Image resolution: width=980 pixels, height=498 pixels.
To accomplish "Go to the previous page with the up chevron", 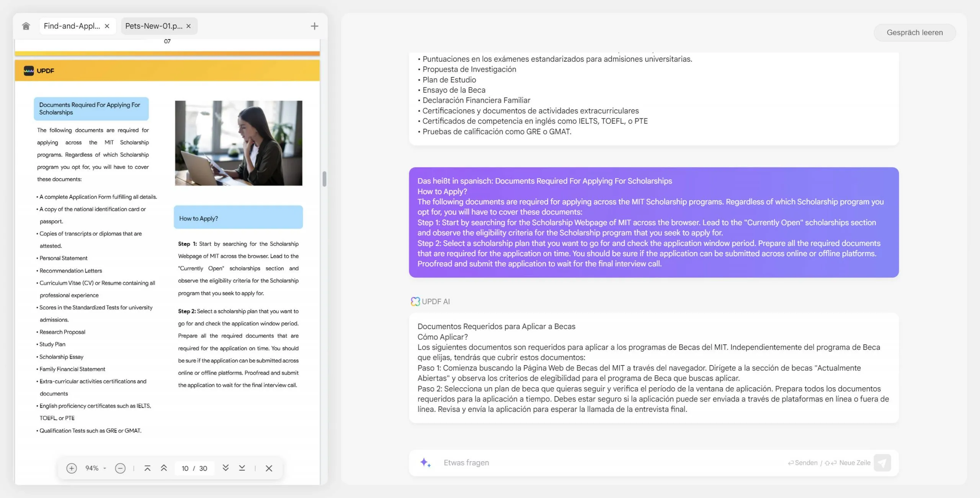I will [164, 468].
